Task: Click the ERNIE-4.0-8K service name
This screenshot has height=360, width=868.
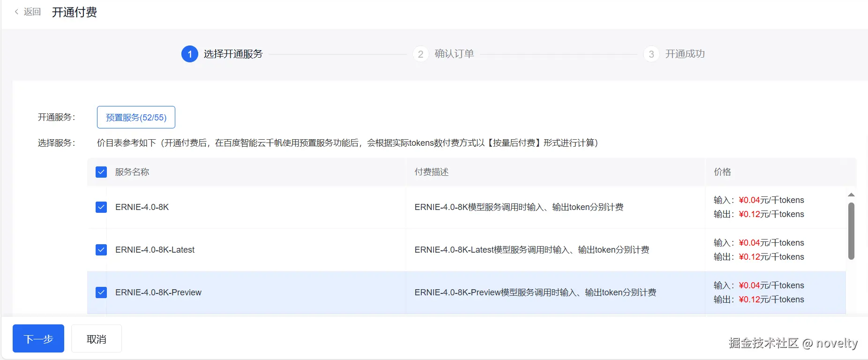Action: point(142,207)
